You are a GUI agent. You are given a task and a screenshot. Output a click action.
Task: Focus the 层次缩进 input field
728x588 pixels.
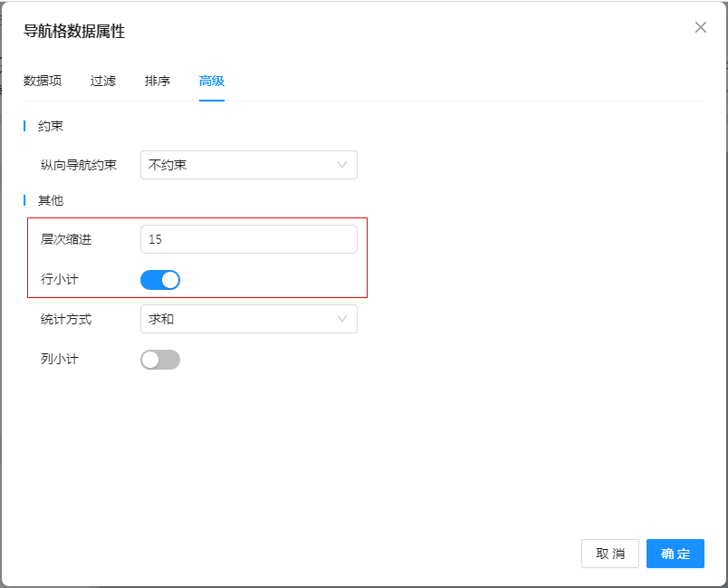[x=249, y=239]
